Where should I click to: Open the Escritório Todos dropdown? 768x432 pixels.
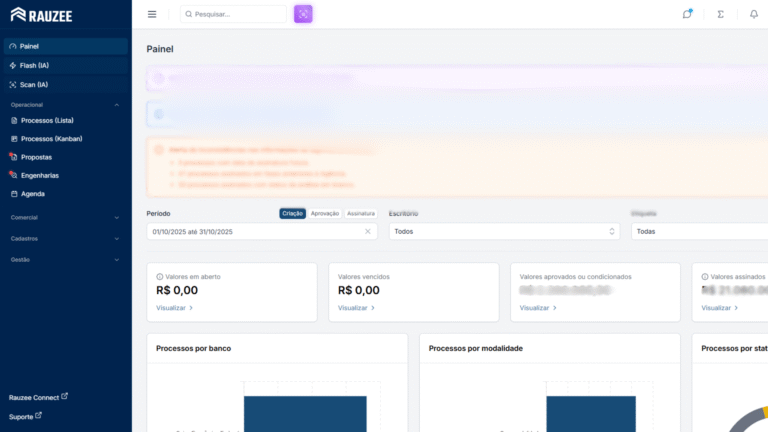(x=504, y=232)
